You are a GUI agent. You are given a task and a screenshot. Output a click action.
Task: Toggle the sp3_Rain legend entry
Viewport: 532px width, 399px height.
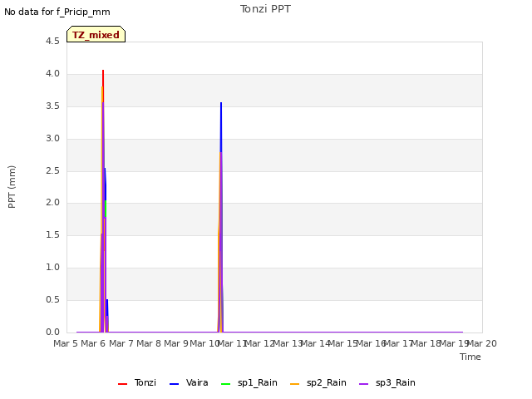click(x=387, y=383)
